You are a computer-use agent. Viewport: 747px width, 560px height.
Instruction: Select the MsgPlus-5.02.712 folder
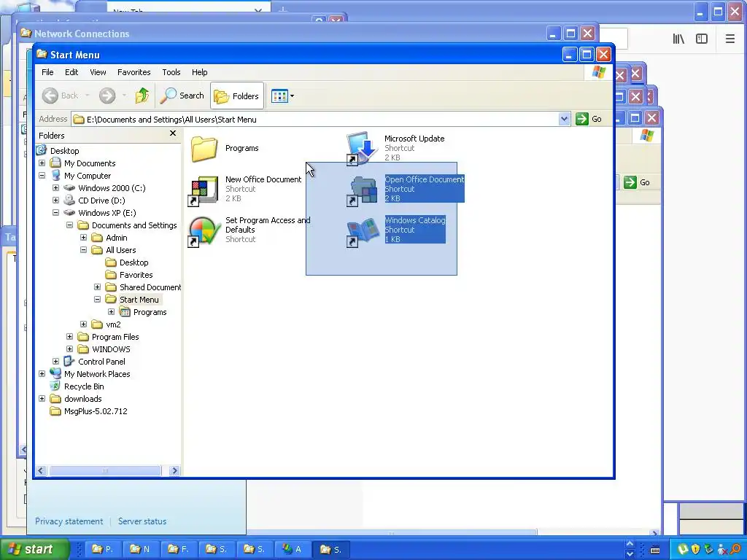pyautogui.click(x=55, y=411)
